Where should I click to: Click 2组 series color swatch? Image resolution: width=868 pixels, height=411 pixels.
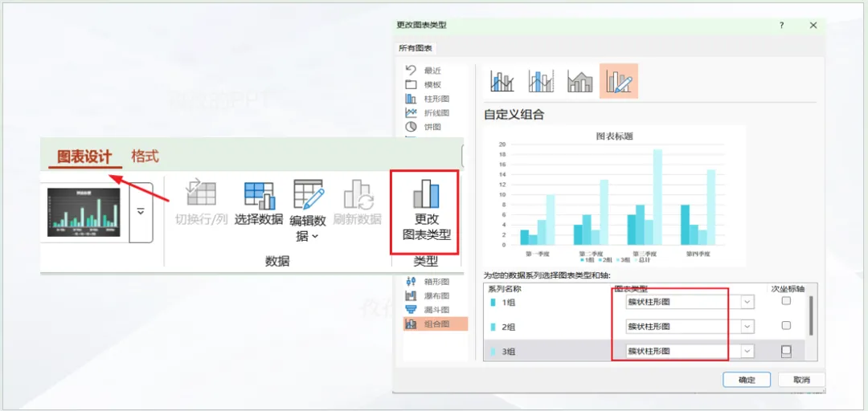[493, 327]
